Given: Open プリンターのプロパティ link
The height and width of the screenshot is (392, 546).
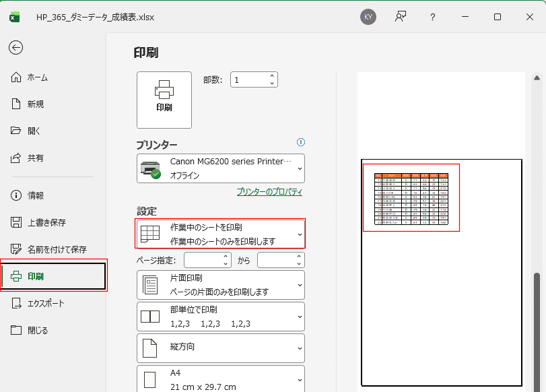Looking at the screenshot, I should point(269,192).
